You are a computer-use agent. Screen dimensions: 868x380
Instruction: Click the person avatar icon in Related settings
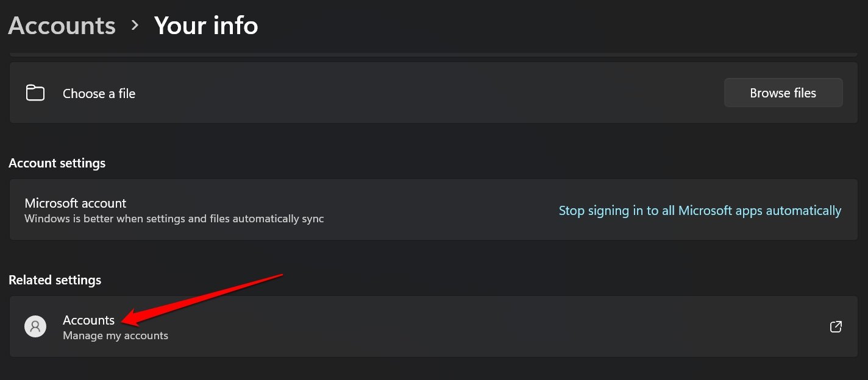(35, 326)
